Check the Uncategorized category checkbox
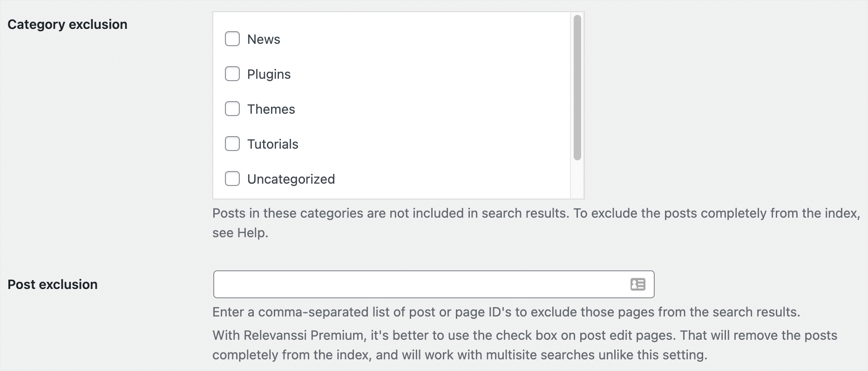 232,179
